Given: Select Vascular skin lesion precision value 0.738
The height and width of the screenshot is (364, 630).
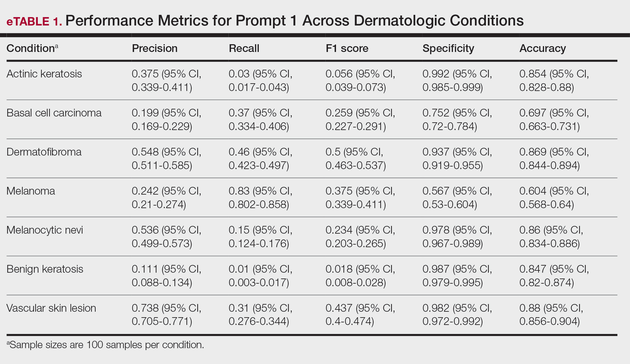Looking at the screenshot, I should click(x=145, y=308).
